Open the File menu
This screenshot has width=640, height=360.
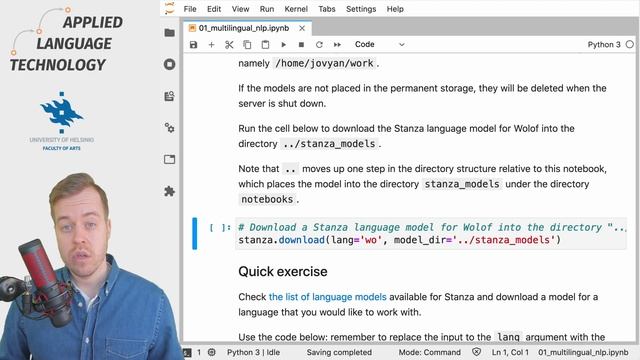click(x=190, y=9)
